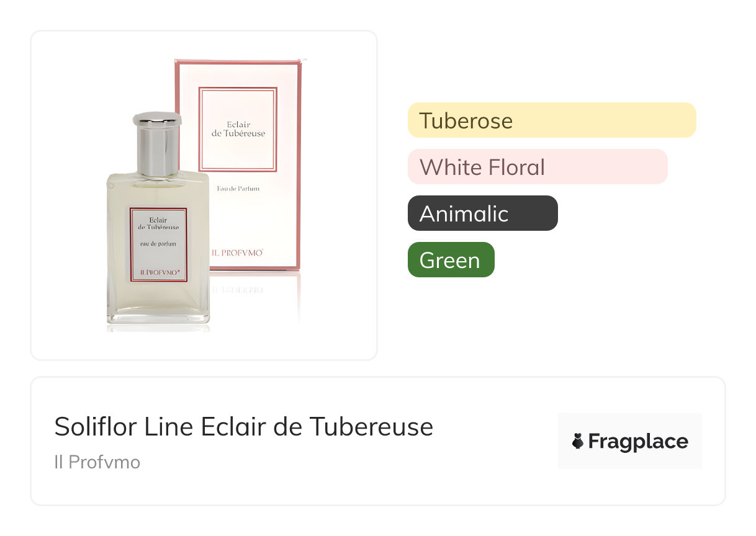
Task: Click IL PROFVMO text on bottle label
Action: point(160,272)
